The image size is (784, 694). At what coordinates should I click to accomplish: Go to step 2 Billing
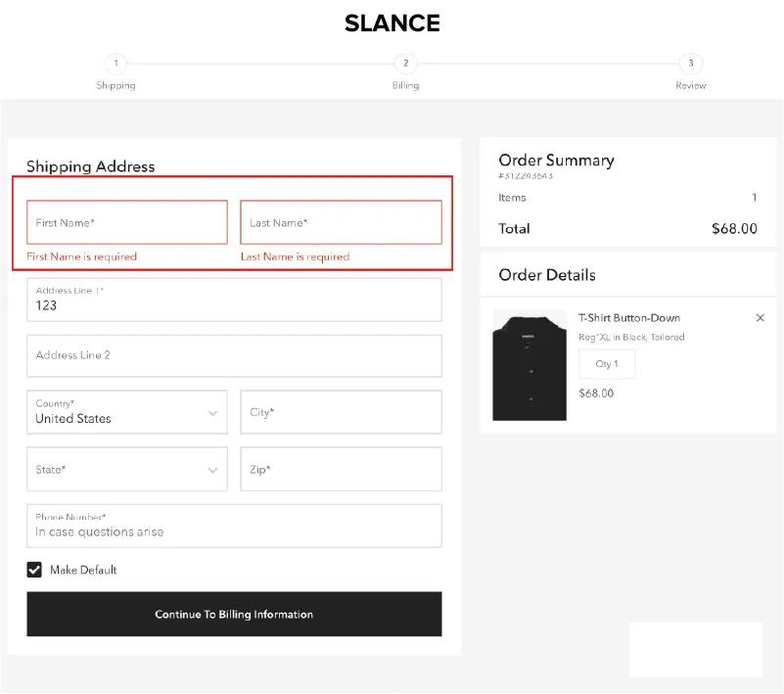(x=405, y=65)
